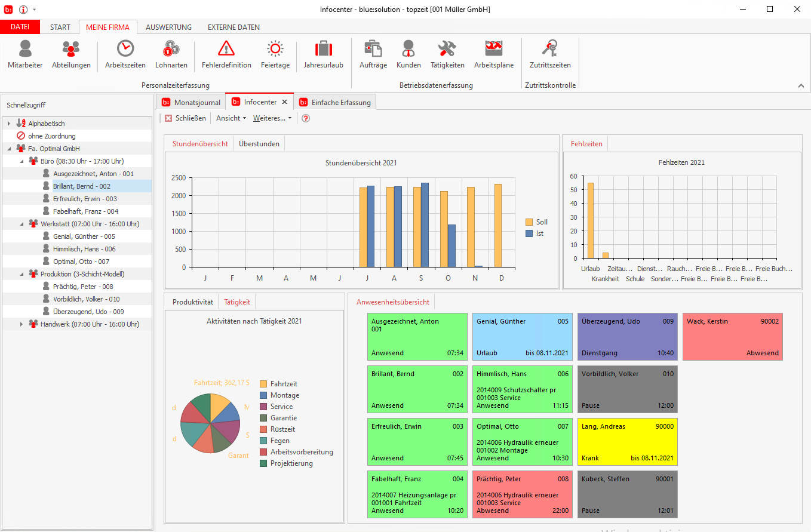811x532 pixels.
Task: Open Zutrittszeiten keys icon
Action: click(x=550, y=49)
